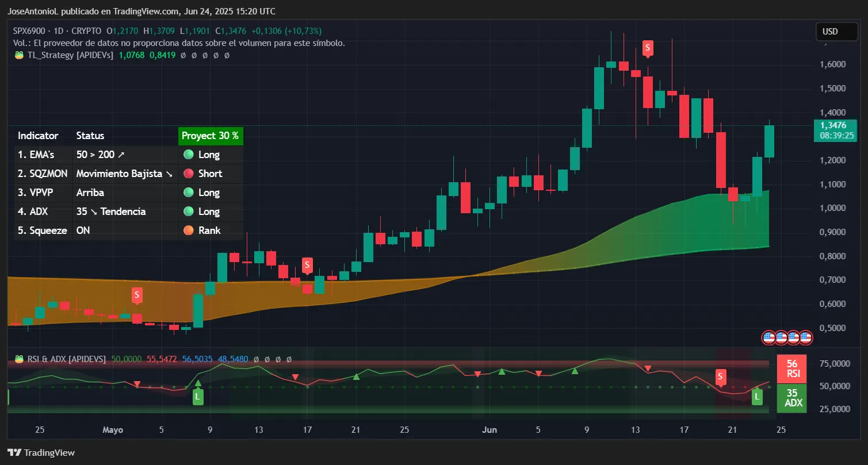Click the frog icon beside RSI & ADX
Screen dimensions: 868x465
pos(19,359)
